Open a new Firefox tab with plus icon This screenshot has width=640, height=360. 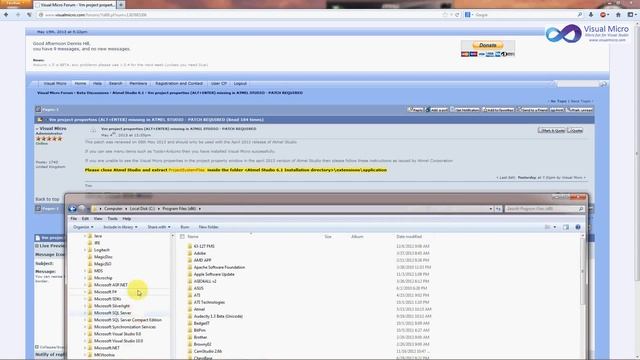(121, 4)
